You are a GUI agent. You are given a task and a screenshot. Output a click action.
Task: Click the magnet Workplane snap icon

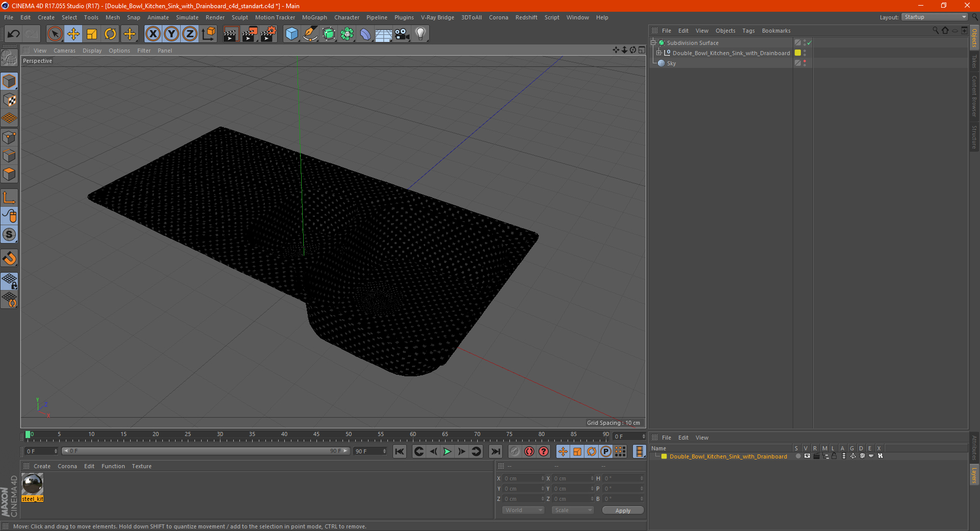click(x=9, y=258)
